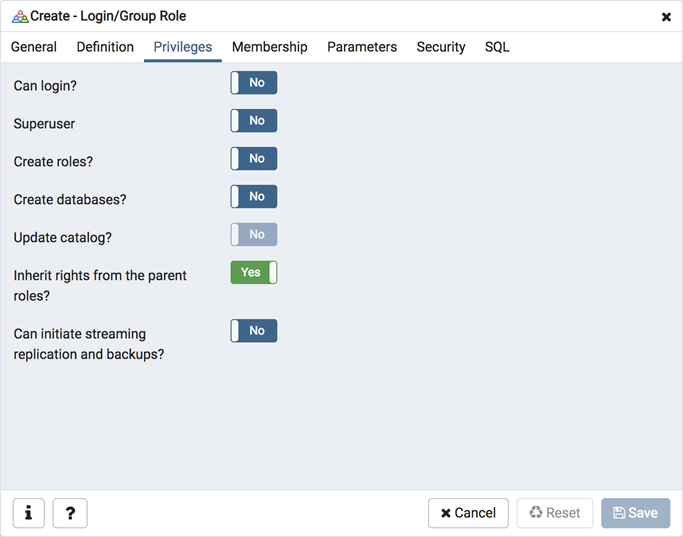
Task: Click the Reset button
Action: point(555,513)
